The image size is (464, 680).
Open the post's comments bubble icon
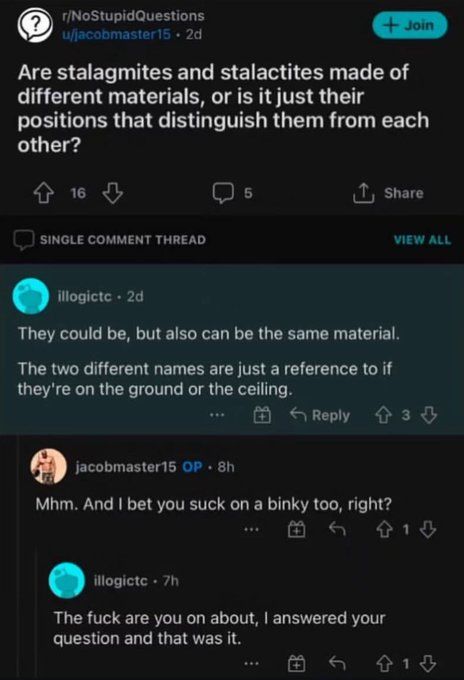click(x=223, y=193)
